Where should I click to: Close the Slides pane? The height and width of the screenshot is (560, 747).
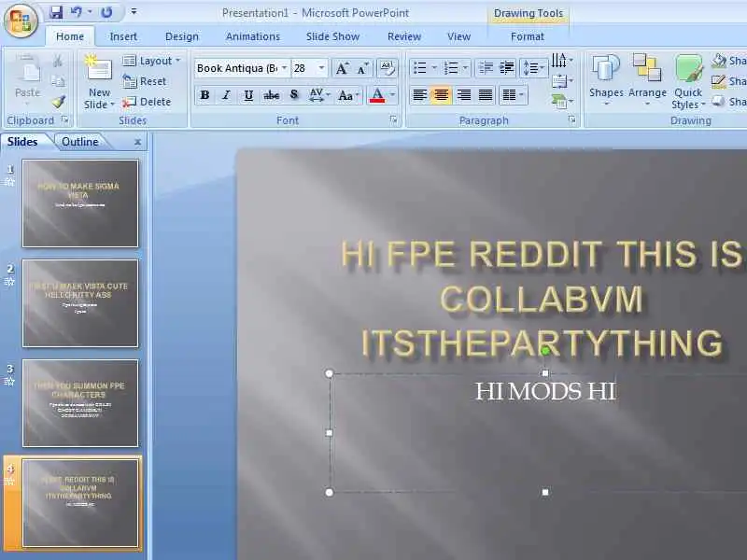tap(137, 142)
